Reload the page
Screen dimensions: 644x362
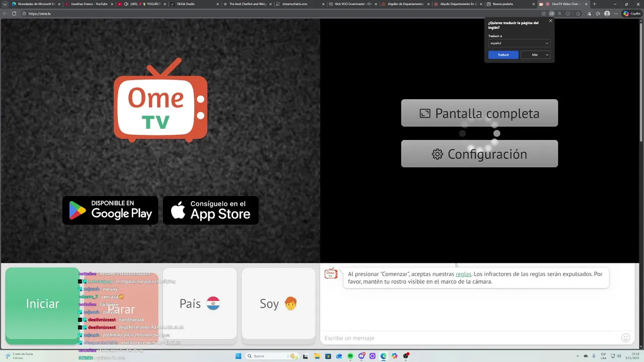click(14, 14)
